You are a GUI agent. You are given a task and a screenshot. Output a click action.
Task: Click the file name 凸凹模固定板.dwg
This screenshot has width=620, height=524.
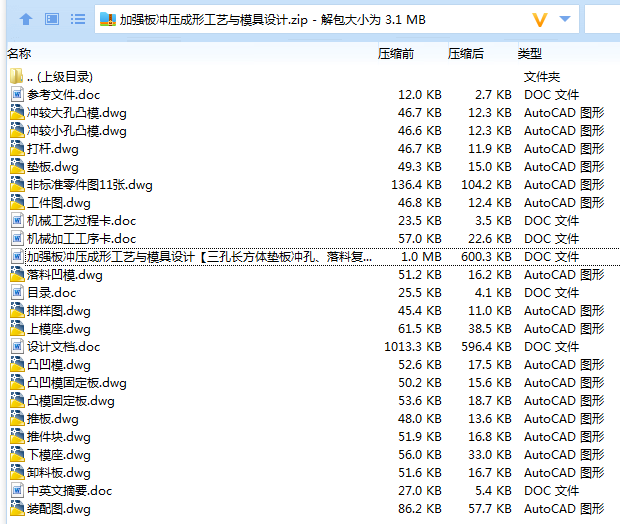77,383
